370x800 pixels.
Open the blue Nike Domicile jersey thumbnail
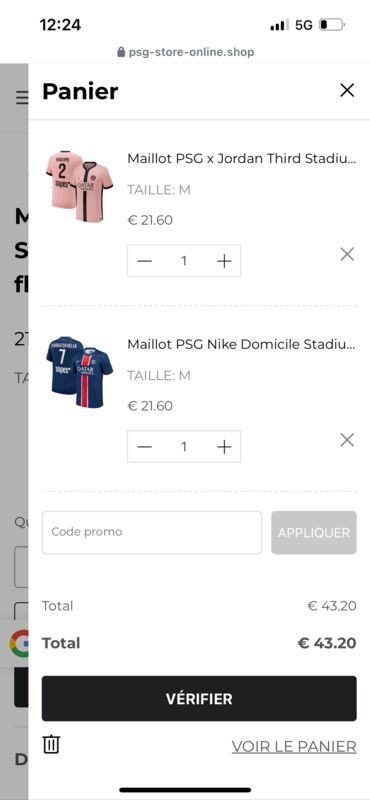(79, 371)
